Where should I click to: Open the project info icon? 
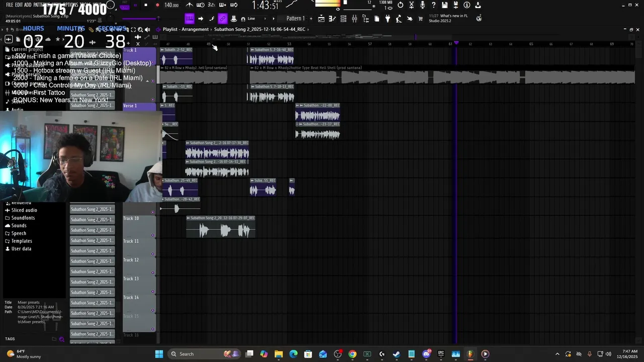(467, 5)
